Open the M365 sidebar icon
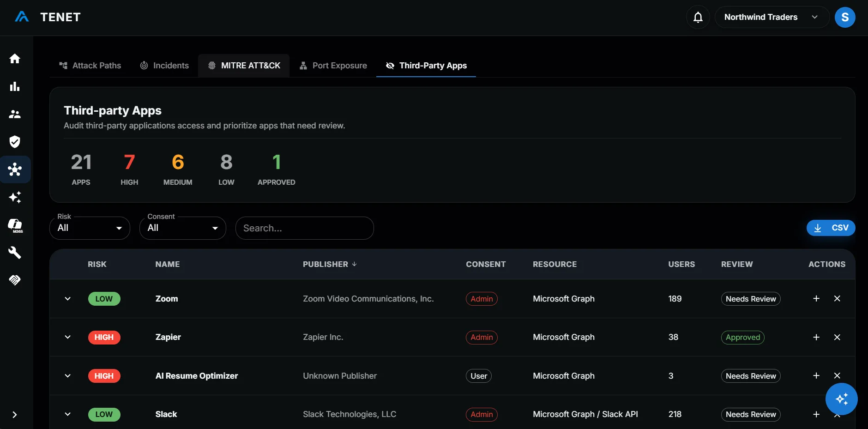Viewport: 868px width, 429px height. click(x=15, y=225)
